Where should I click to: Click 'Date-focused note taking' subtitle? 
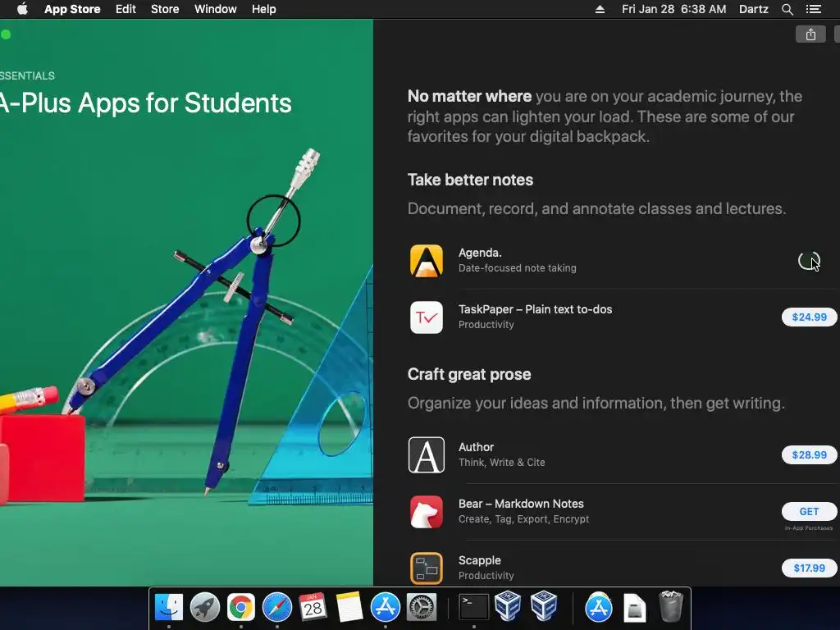518,268
